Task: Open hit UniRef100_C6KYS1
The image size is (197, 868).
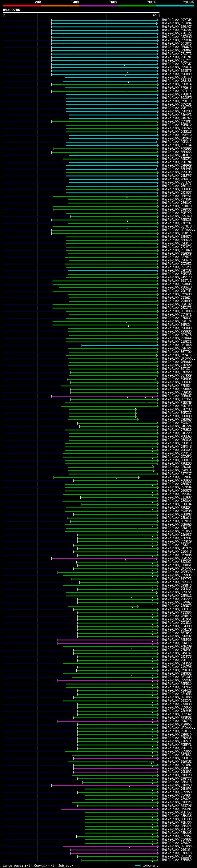Action: 177,196
